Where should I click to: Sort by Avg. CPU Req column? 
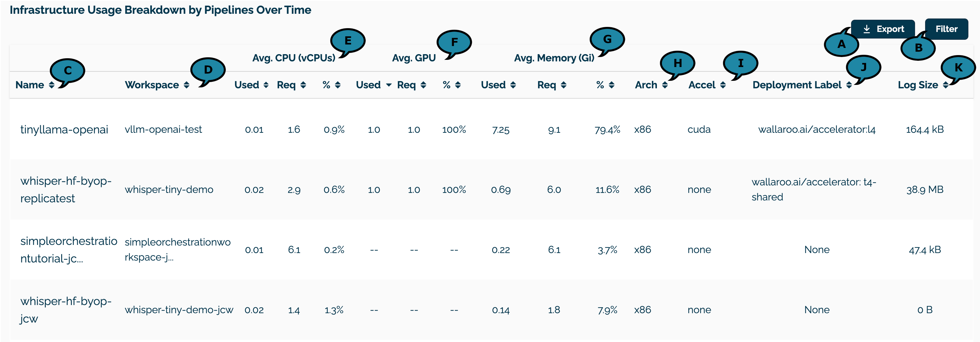point(303,85)
